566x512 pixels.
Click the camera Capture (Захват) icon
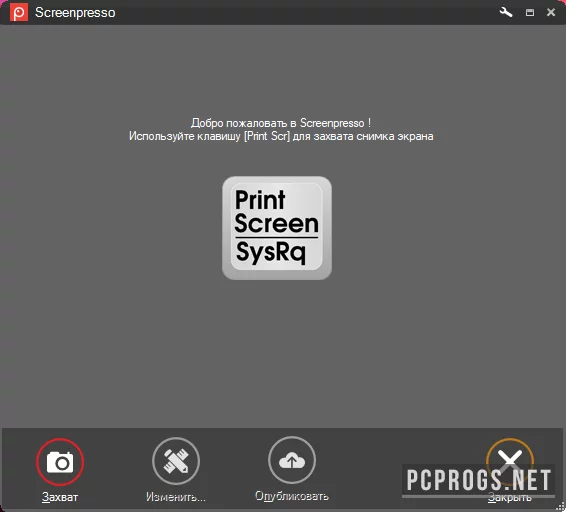(x=60, y=461)
